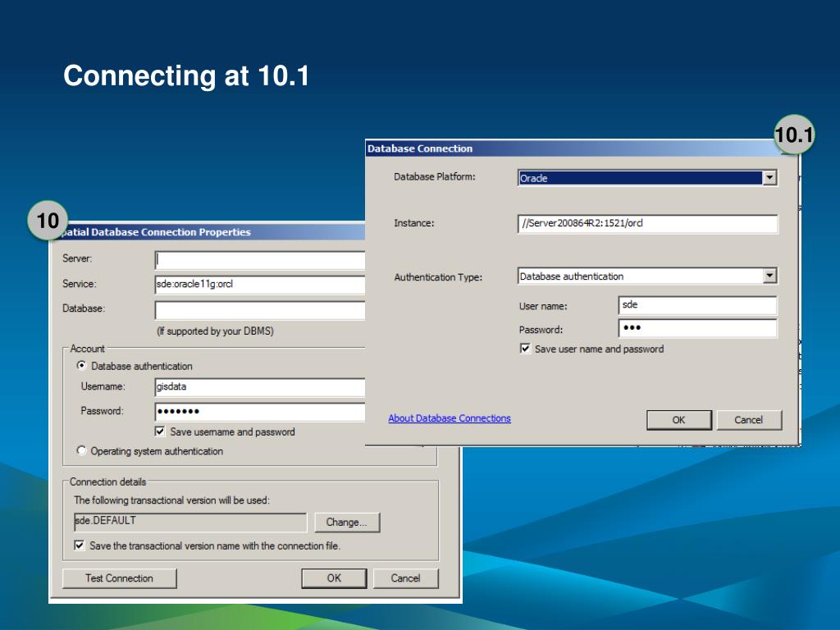Viewport: 840px width, 630px height.
Task: Click Cancel in the Database Connection dialog
Action: pos(749,420)
